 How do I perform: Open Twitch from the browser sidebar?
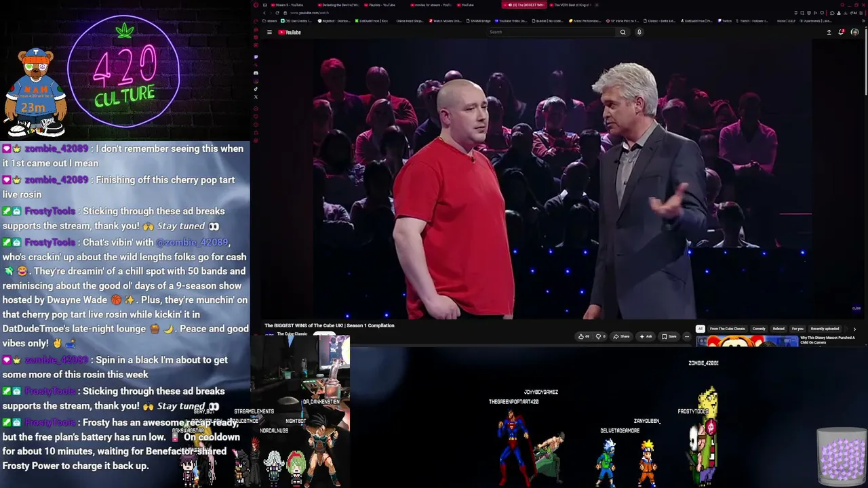click(x=256, y=57)
